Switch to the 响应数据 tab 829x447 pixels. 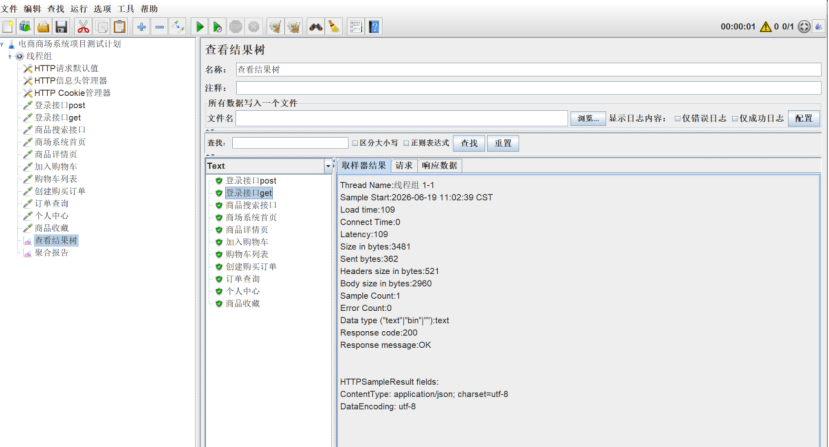tap(439, 166)
